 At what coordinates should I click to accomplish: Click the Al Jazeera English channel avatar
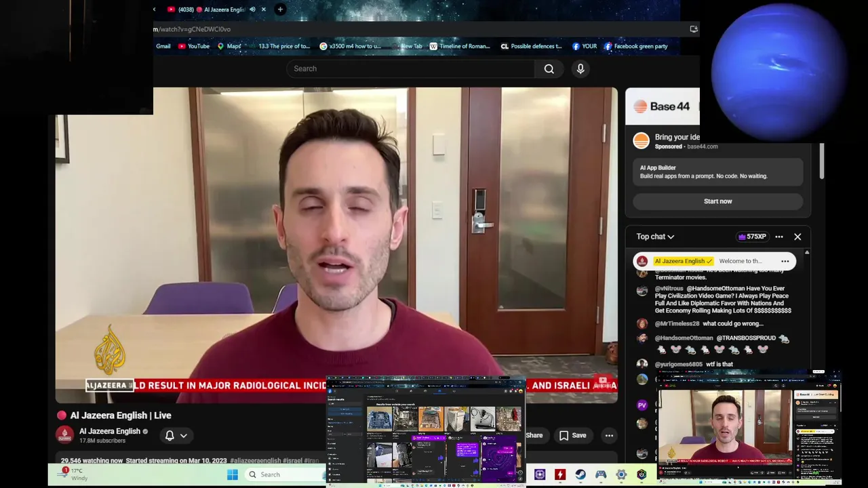65,435
